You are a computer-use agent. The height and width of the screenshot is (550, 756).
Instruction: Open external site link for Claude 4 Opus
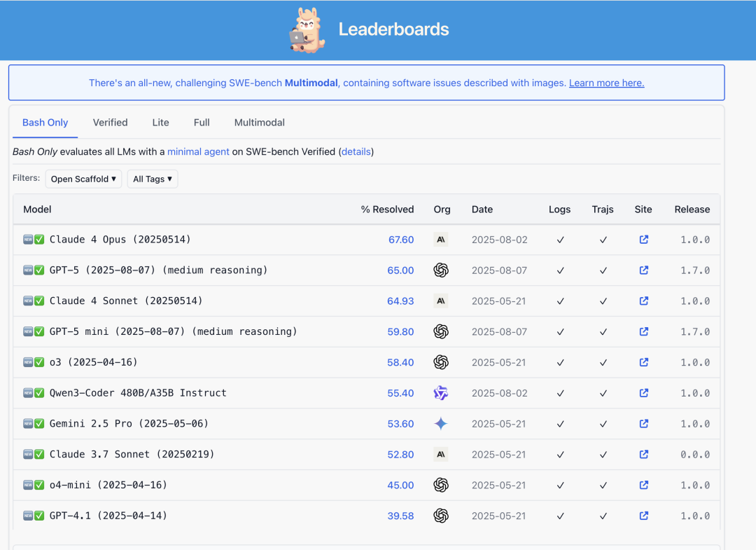pos(644,240)
